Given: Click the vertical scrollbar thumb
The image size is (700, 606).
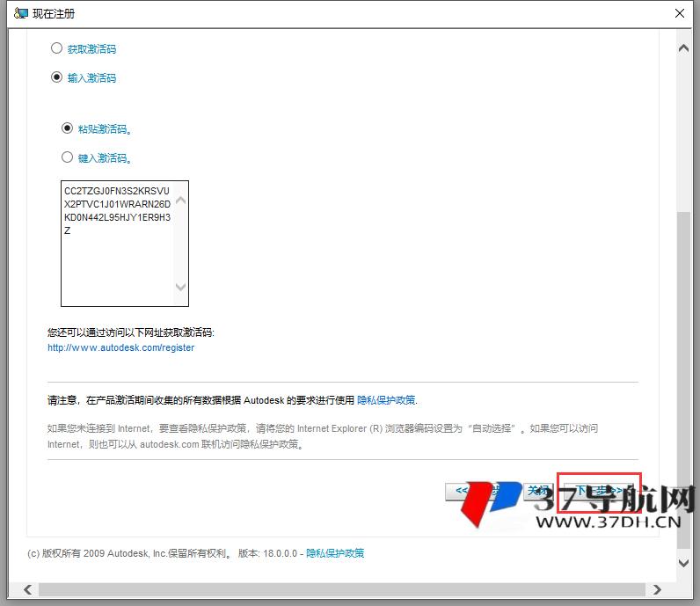Looking at the screenshot, I should coord(683,380).
